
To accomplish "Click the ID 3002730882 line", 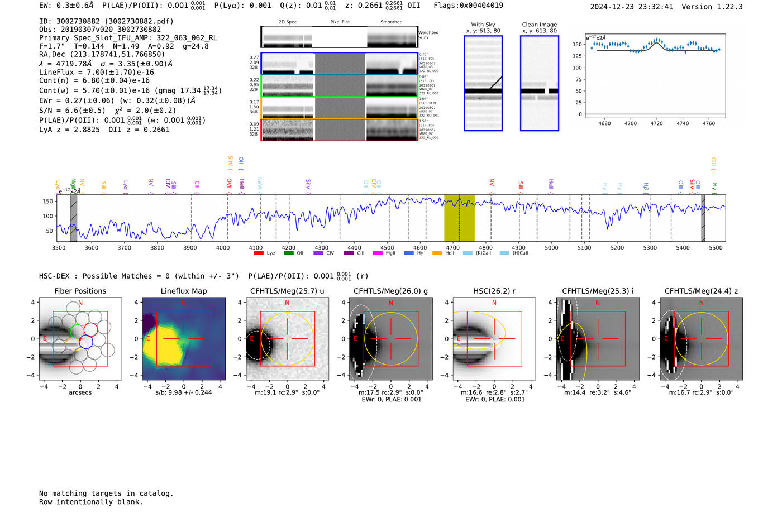I will click(106, 21).
